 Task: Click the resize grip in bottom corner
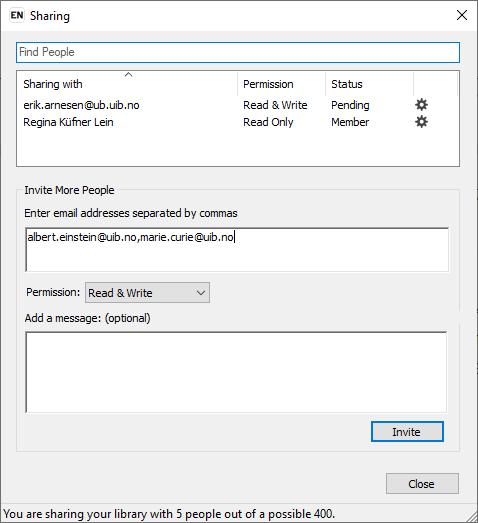click(472, 517)
